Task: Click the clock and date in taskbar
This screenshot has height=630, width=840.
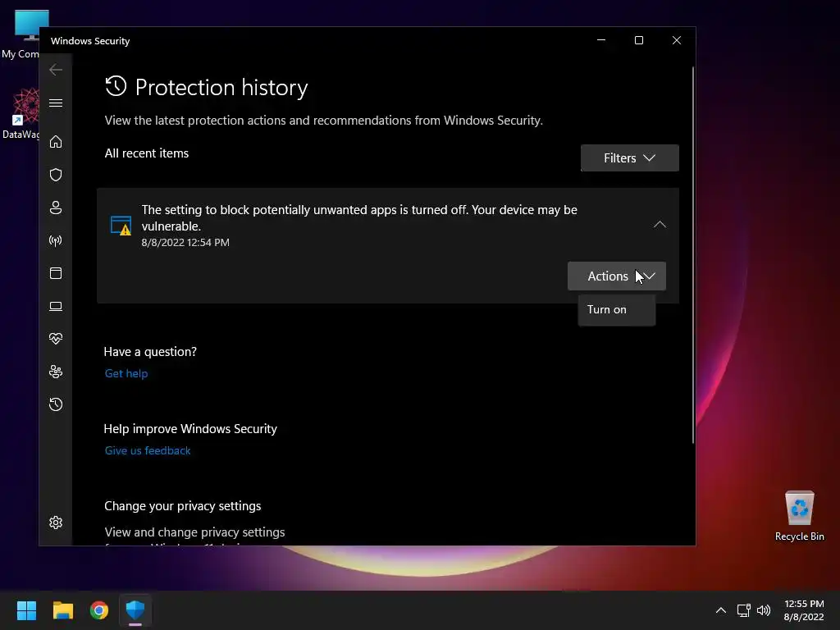Action: coord(804,610)
